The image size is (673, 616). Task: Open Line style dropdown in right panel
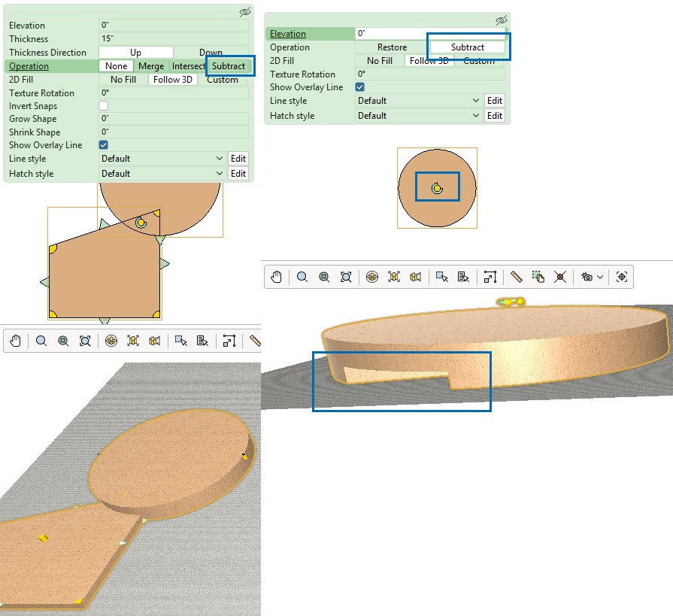[419, 101]
